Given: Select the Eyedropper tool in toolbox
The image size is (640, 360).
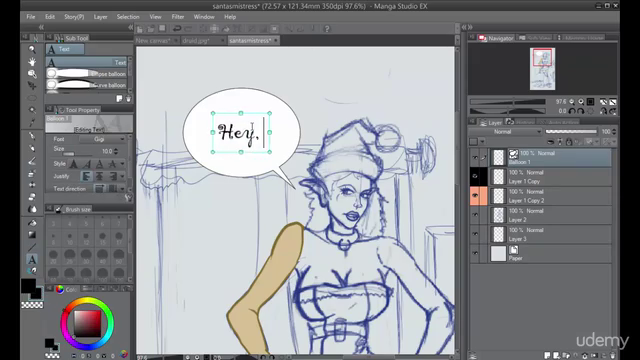Looking at the screenshot, I should click(32, 122).
